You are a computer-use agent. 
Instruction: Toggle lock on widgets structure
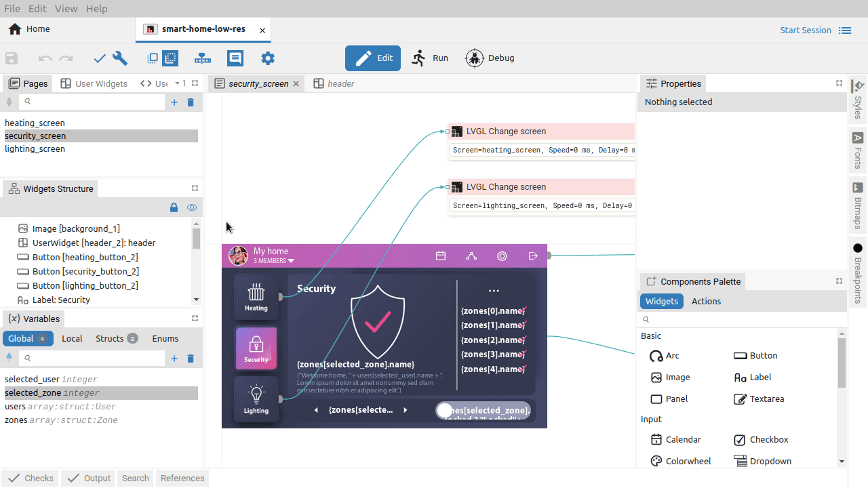pyautogui.click(x=174, y=207)
